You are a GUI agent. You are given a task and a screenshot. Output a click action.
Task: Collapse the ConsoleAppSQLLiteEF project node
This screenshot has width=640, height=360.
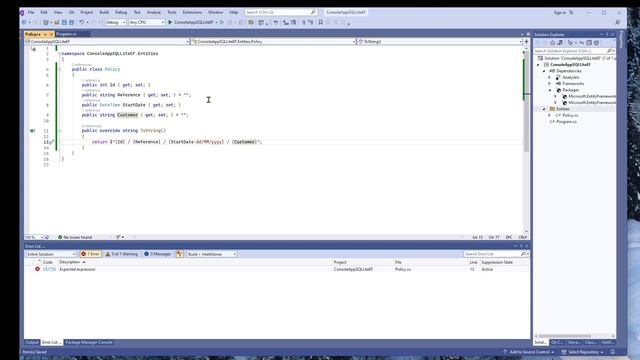point(538,64)
